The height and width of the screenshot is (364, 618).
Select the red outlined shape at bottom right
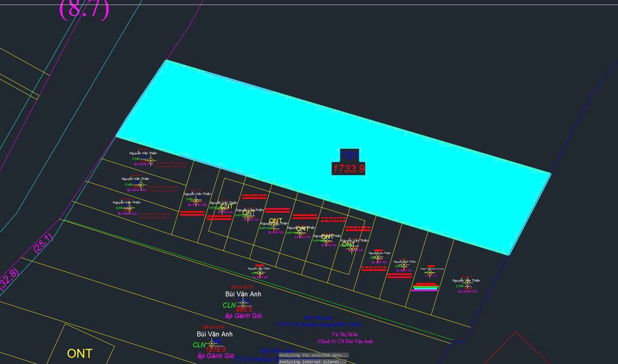click(538, 348)
